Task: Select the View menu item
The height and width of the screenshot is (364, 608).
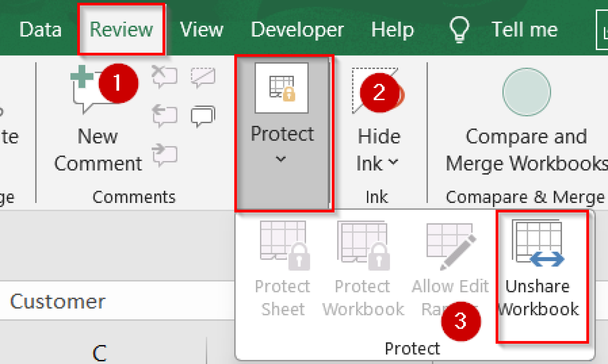Action: coord(202,28)
